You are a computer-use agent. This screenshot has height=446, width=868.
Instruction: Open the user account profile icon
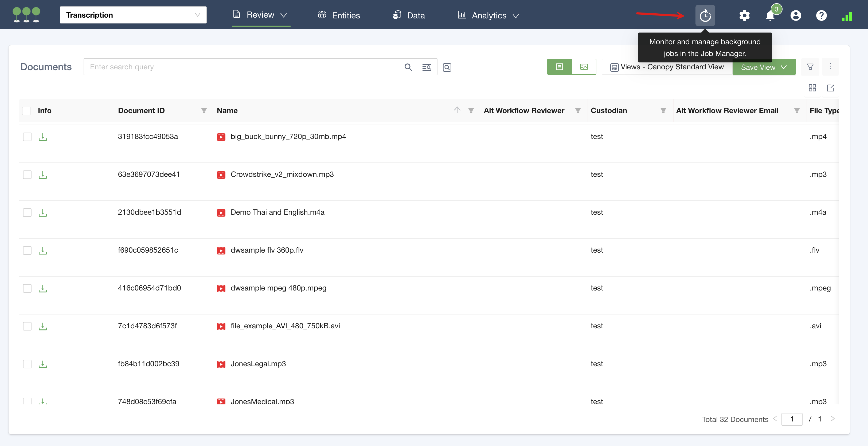[796, 15]
